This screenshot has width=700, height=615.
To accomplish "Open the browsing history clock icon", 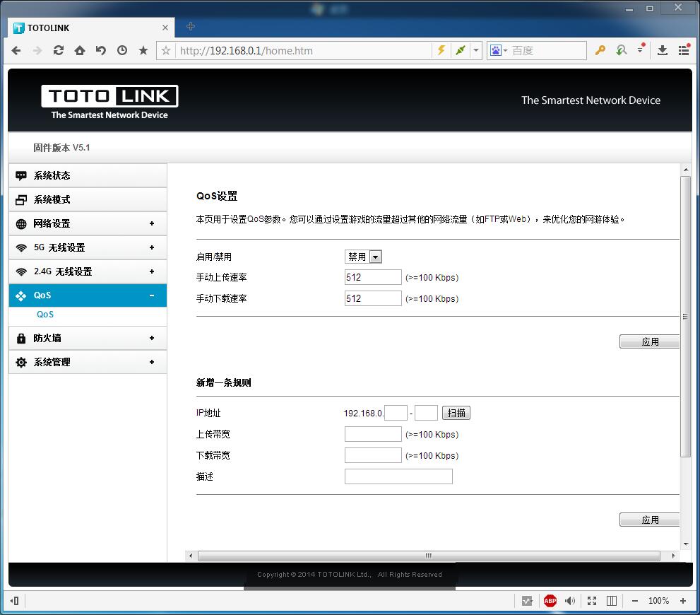I will click(122, 50).
